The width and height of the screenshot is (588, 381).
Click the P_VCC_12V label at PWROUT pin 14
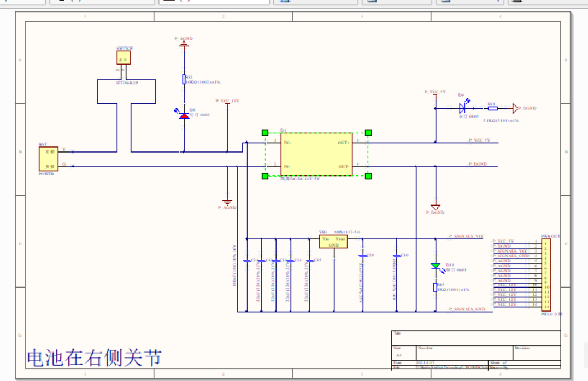point(505,304)
